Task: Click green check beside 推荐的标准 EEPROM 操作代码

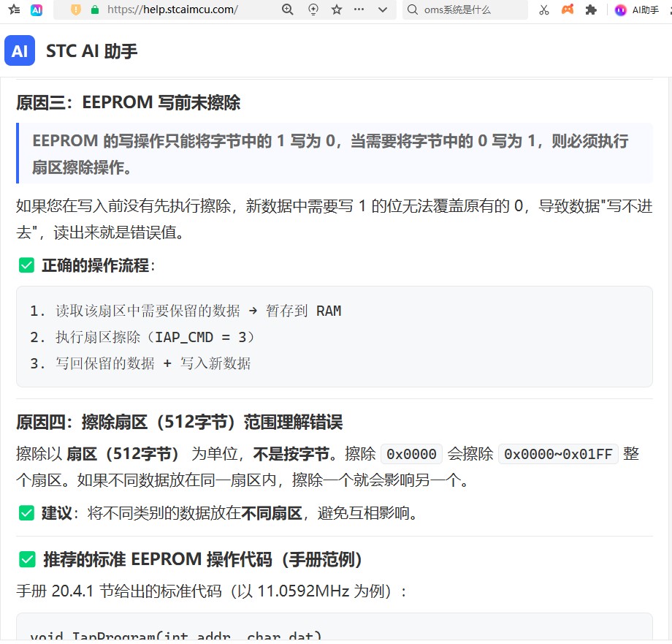Action: (28, 559)
